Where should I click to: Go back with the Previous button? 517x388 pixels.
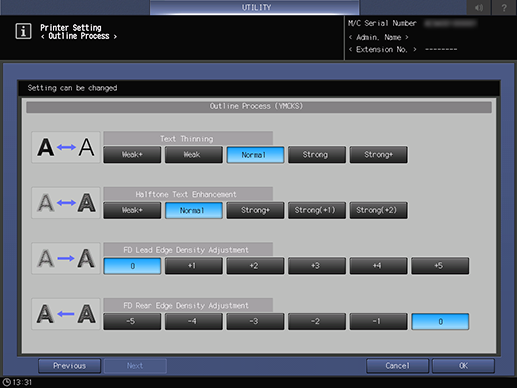click(x=69, y=366)
